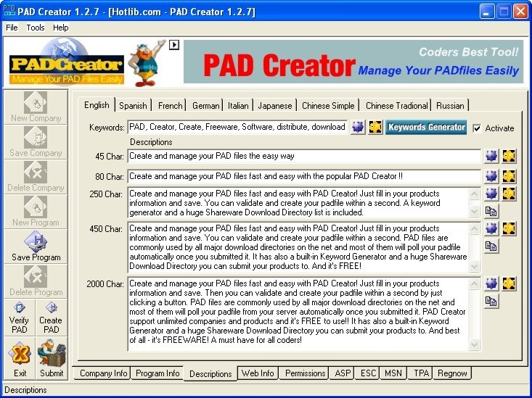This screenshot has height=398, width=532.
Task: Switch to the Italian language tab
Action: click(238, 106)
